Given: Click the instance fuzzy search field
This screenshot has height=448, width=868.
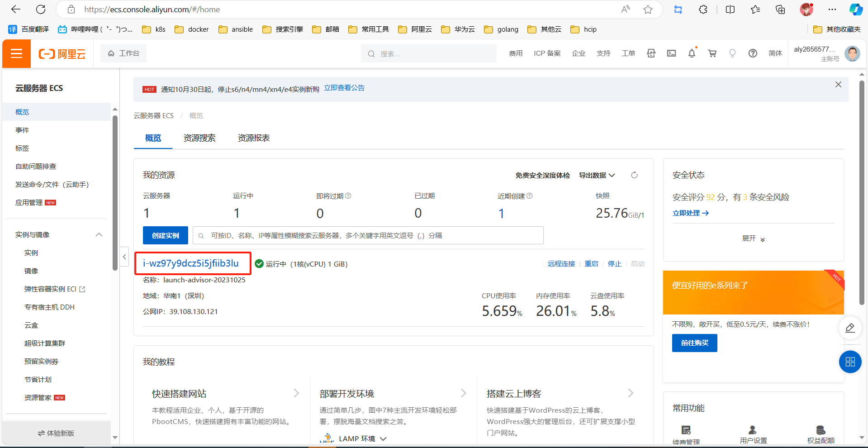Looking at the screenshot, I should coord(368,235).
